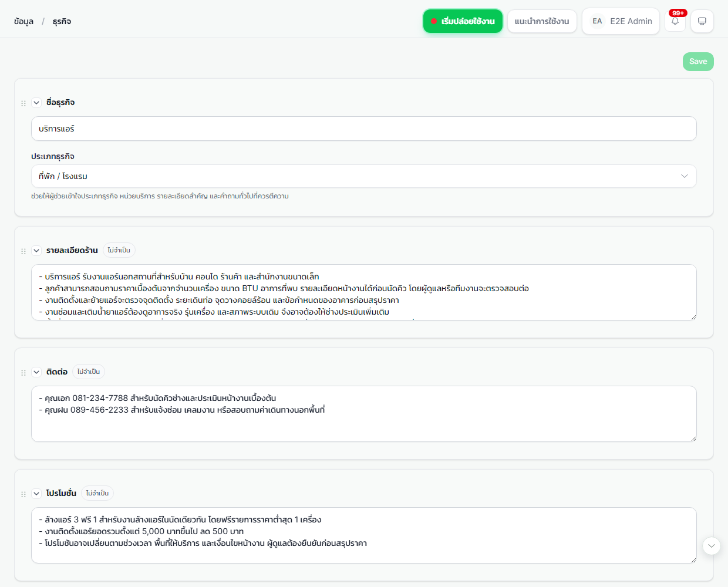Click the dropdown arrow of ที่พัก / โรงแรม
Screen dimensions: 728x587
pos(684,176)
